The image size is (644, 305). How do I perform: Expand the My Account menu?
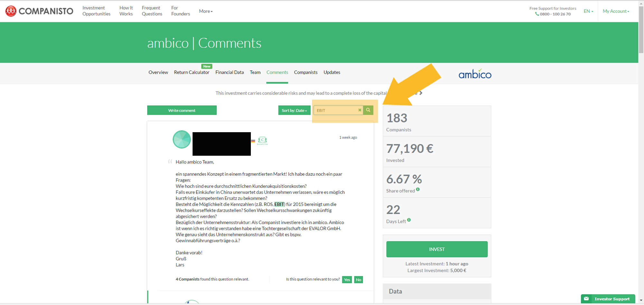(x=616, y=11)
